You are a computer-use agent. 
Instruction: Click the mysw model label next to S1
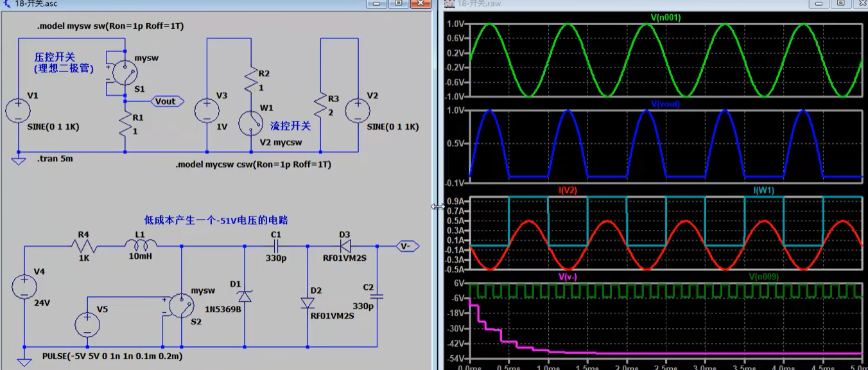click(146, 57)
